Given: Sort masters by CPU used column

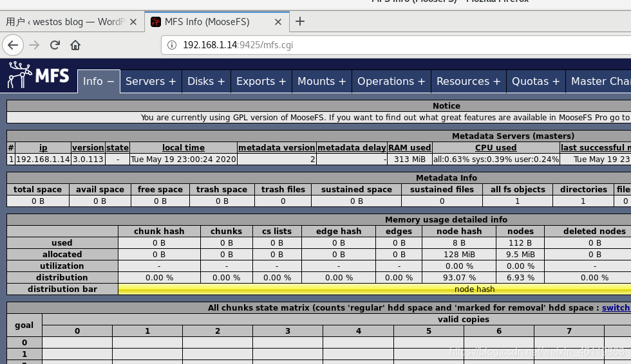Looking at the screenshot, I should coord(496,148).
